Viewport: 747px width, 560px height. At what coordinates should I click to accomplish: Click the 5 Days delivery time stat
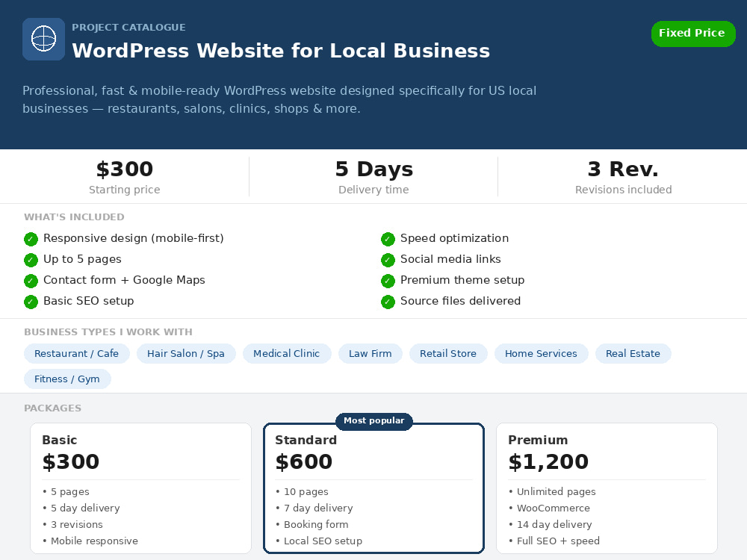coord(374,177)
